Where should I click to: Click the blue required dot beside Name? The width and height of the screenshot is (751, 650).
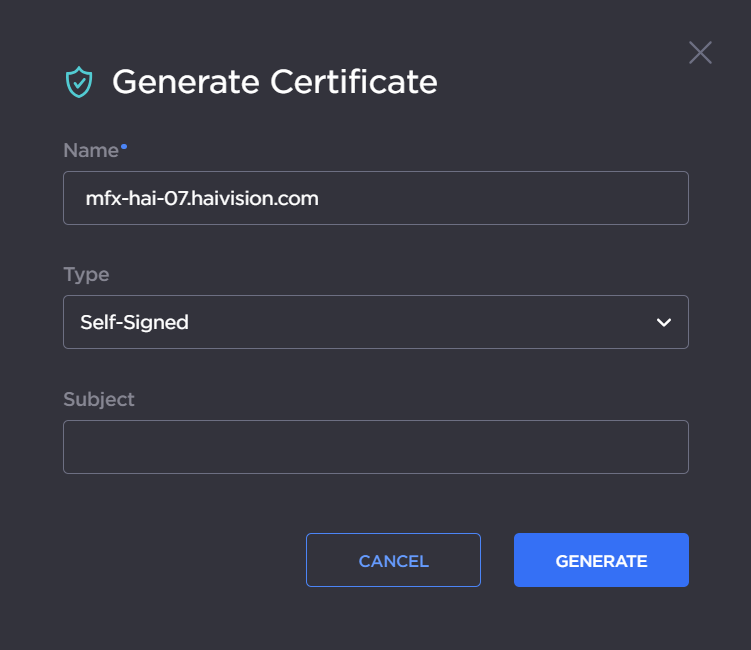tap(124, 147)
